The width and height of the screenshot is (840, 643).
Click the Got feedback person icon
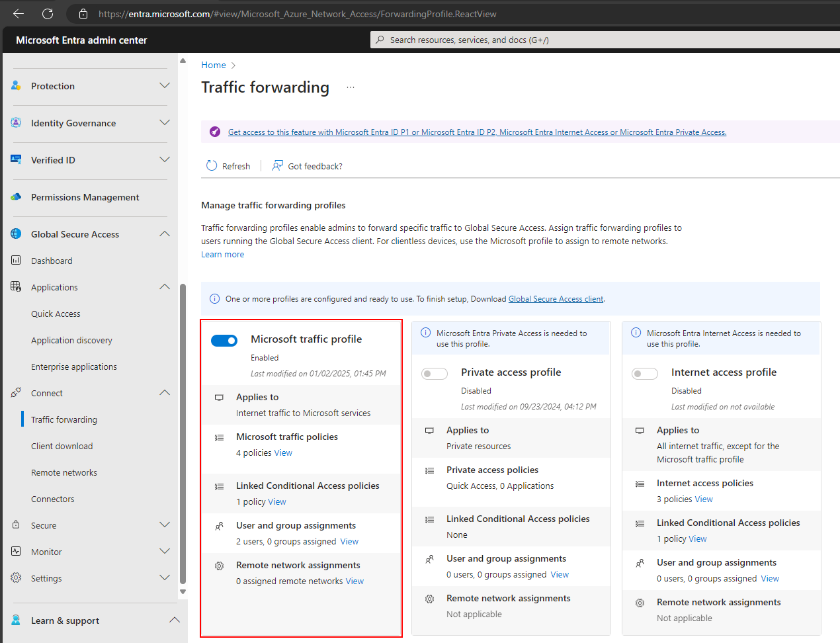point(277,165)
